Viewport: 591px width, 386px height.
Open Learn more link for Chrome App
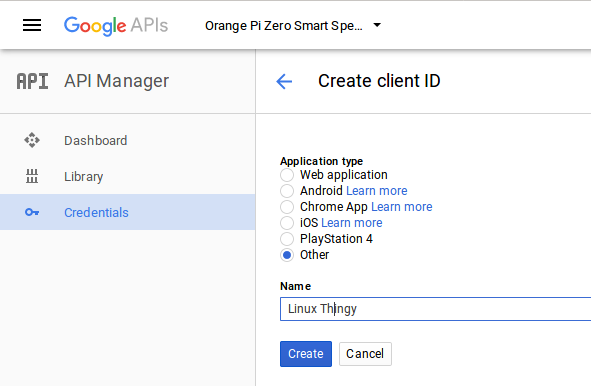click(x=401, y=207)
